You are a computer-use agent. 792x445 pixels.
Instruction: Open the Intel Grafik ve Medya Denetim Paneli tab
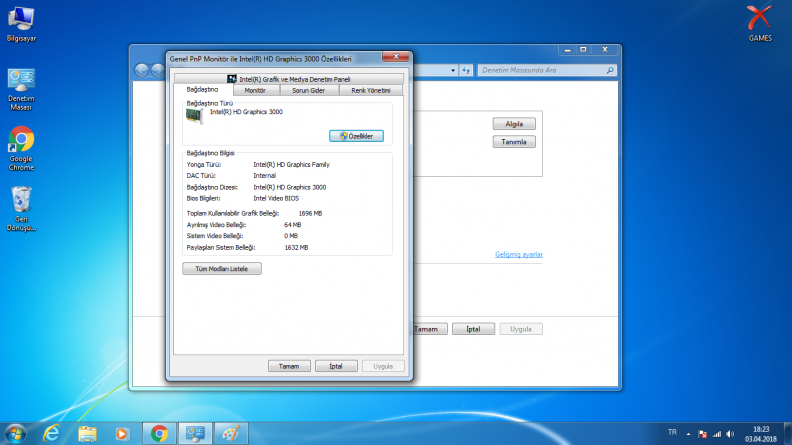pos(288,79)
